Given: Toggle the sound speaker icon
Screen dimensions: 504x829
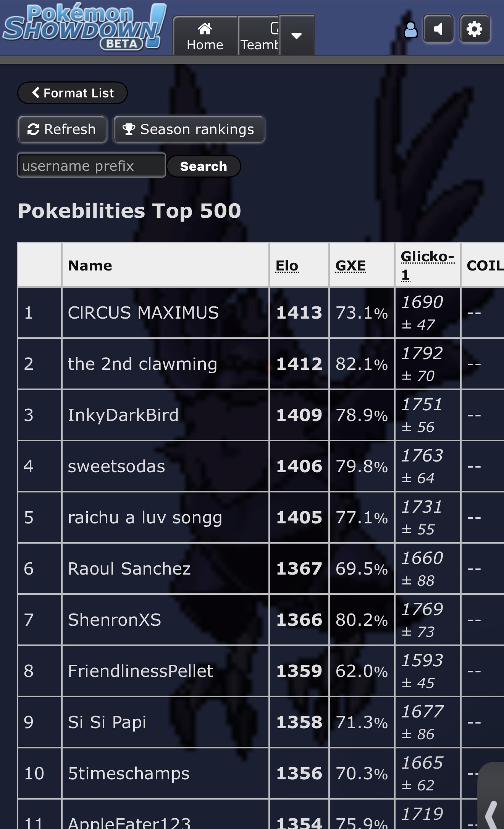Looking at the screenshot, I should pyautogui.click(x=438, y=29).
